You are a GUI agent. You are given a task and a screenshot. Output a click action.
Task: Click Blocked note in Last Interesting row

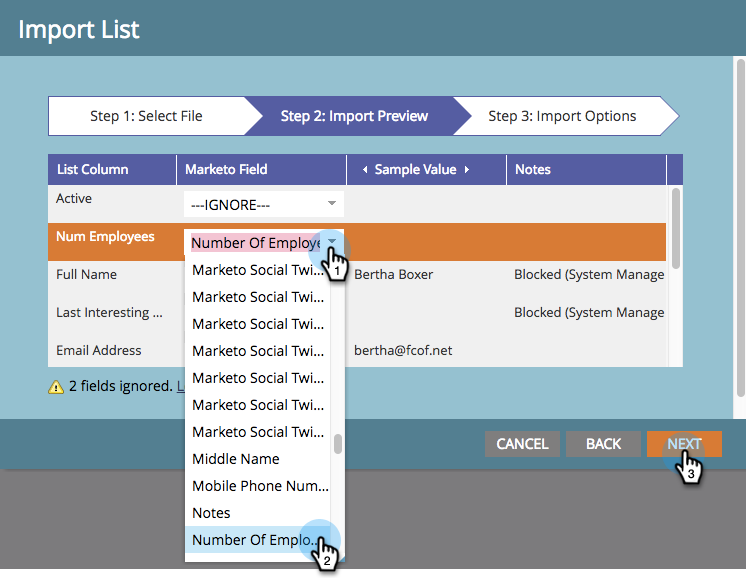tap(589, 313)
